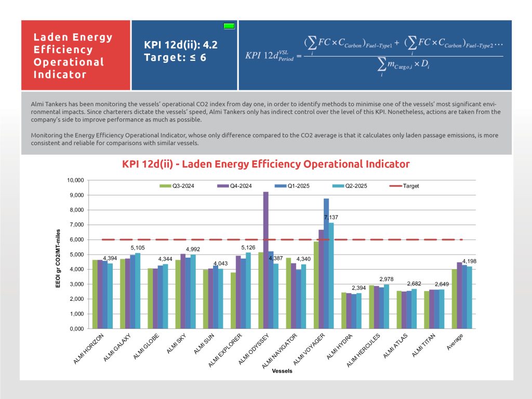532x399 pixels.
Task: Click the "Laden Energy Efficiency Operational Indicator" red header
Action: coord(73,56)
